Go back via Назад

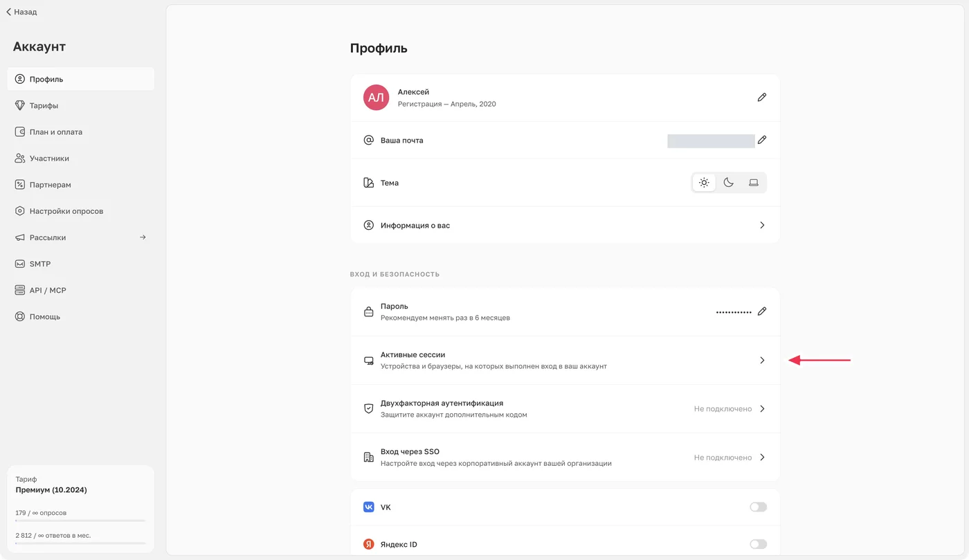point(21,12)
